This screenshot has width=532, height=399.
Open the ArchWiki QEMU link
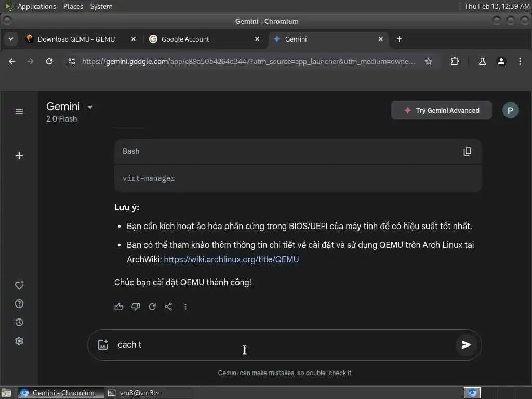point(231,259)
